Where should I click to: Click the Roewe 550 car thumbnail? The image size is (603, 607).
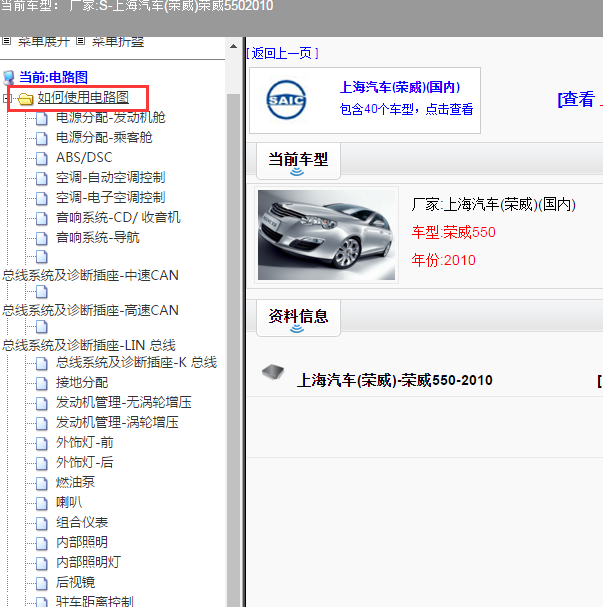[x=327, y=235]
